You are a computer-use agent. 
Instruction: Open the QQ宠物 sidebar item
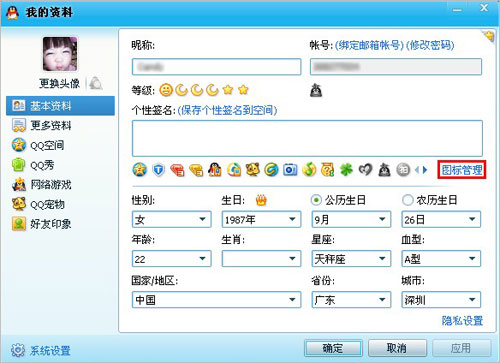60,204
